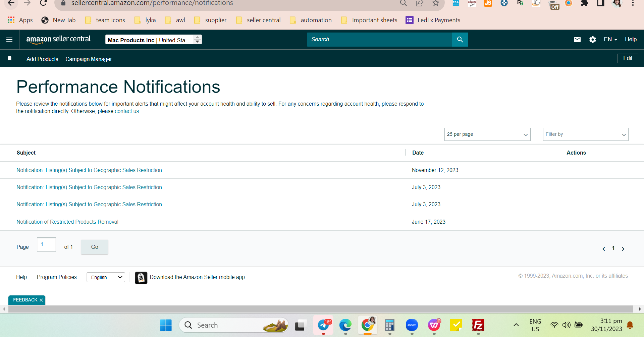This screenshot has height=337, width=644.
Task: Open the seller central bookmarks folder
Action: pyautogui.click(x=259, y=20)
